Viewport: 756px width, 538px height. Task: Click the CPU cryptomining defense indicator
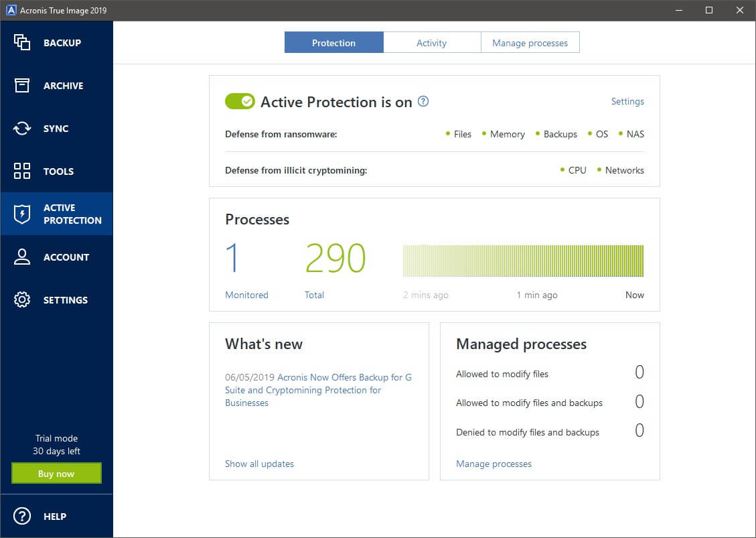point(573,170)
